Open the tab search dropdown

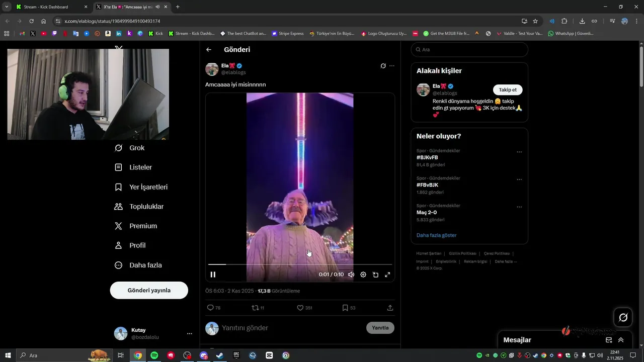tap(7, 7)
